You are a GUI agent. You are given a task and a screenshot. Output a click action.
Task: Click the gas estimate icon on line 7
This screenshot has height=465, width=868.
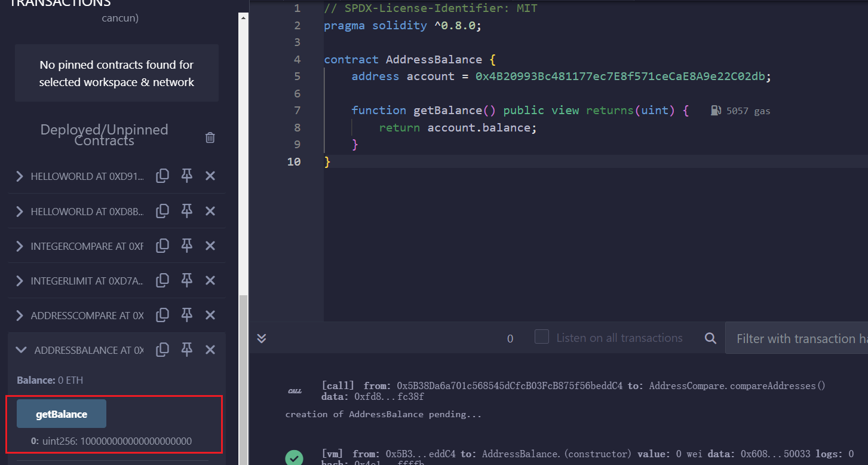coord(716,111)
